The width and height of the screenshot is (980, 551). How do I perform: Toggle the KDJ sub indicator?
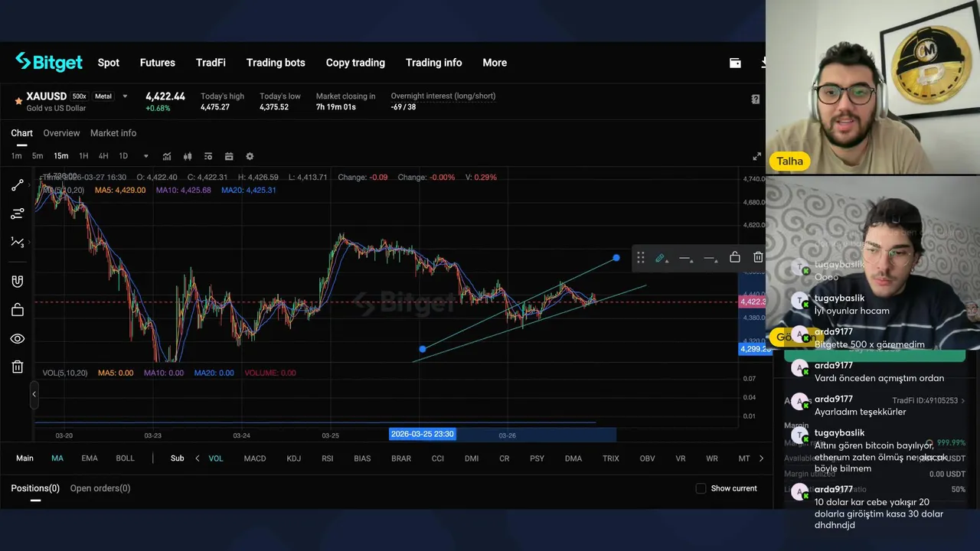click(x=293, y=458)
